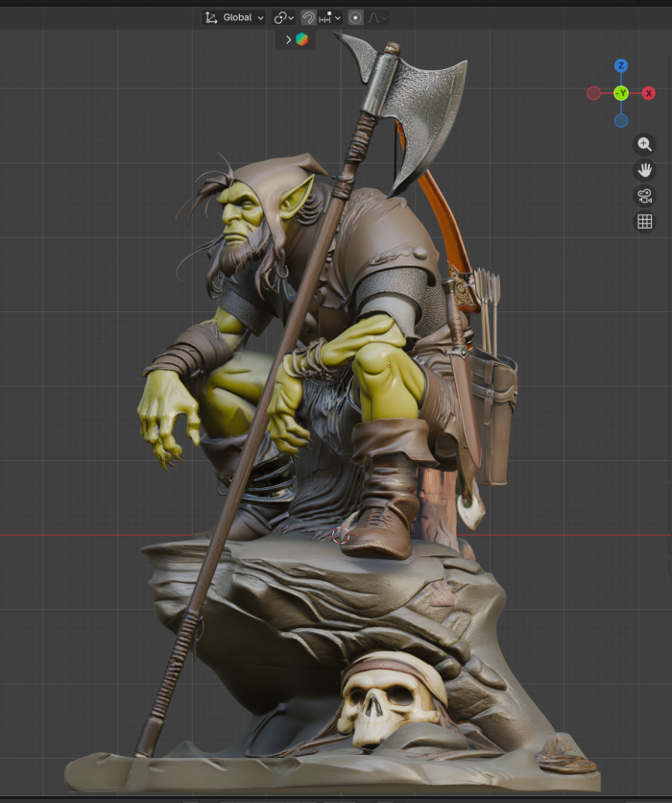Viewport: 672px width, 803px height.
Task: Click the rainbow hexagon add-on icon
Action: click(x=302, y=39)
